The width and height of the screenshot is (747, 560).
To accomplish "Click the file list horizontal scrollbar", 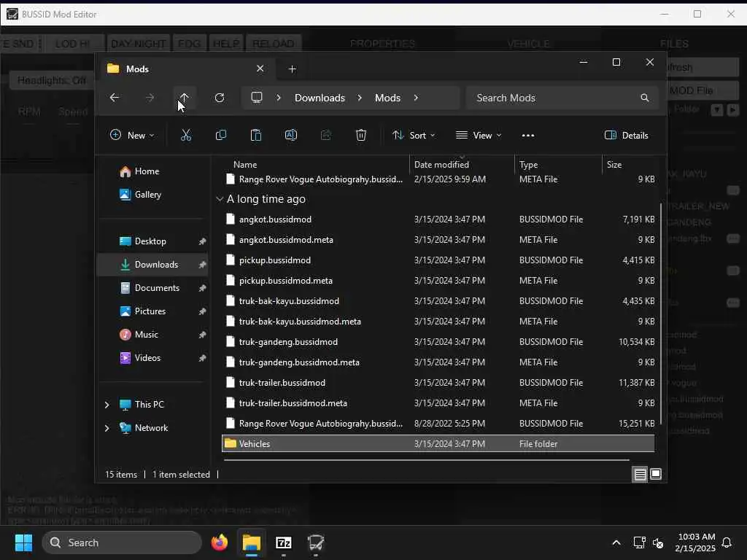I will point(426,460).
